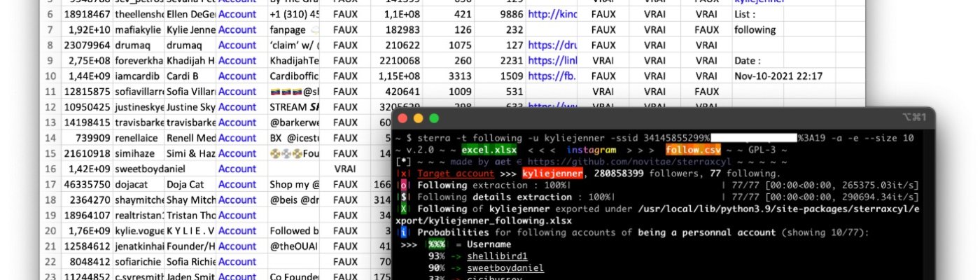Select the 'Cardi B' name cell
The image size is (980, 280).
tap(190, 76)
